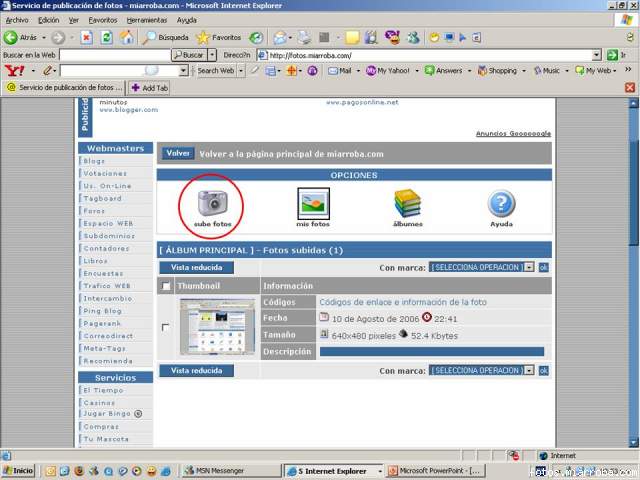The width and height of the screenshot is (640, 480).
Task: Expand the lower SELECCIONA OPERACION dropdown
Action: coord(529,370)
